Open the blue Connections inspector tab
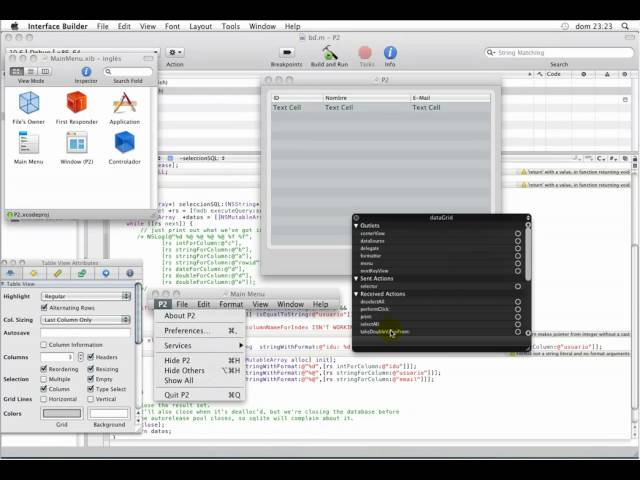The image size is (640, 480). (x=106, y=273)
